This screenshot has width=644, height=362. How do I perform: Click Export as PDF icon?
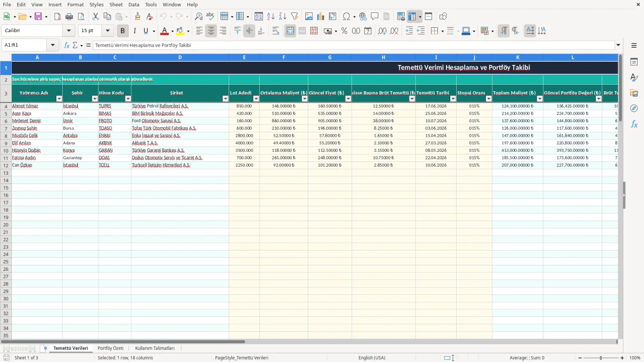[x=57, y=17]
